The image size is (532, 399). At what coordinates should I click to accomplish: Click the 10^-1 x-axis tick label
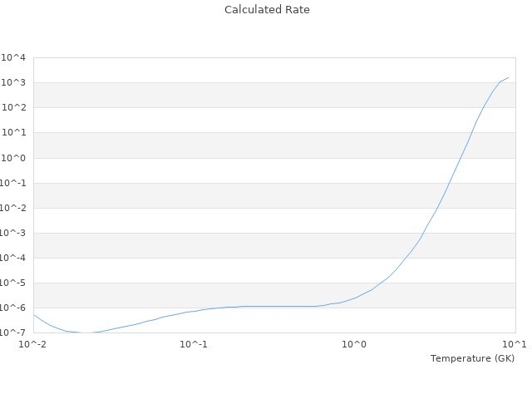tap(194, 343)
